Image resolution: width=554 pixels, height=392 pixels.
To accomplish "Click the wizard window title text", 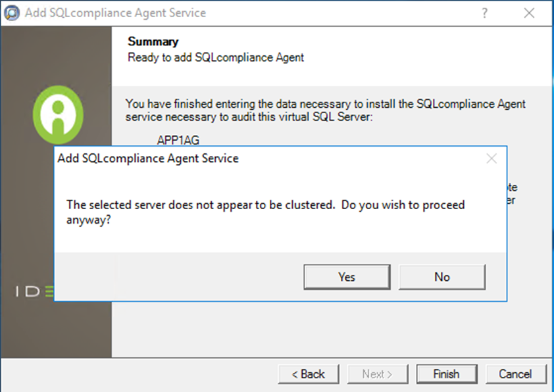I will click(115, 13).
